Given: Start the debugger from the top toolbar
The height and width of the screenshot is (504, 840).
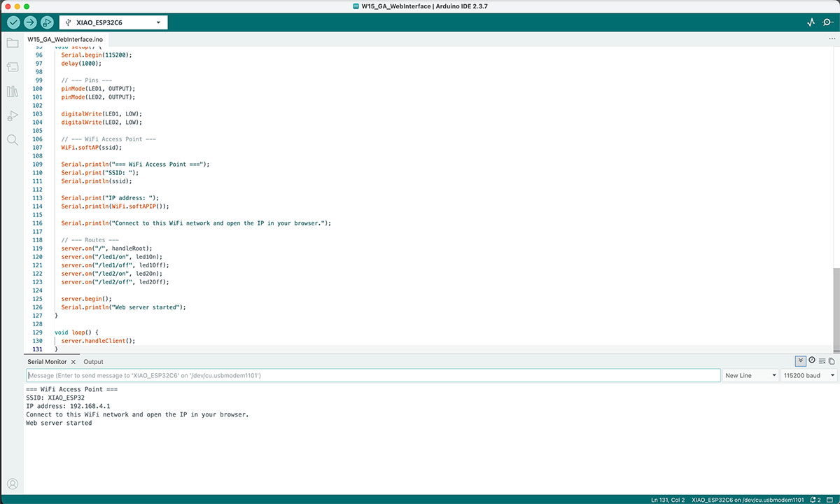Looking at the screenshot, I should [x=47, y=22].
